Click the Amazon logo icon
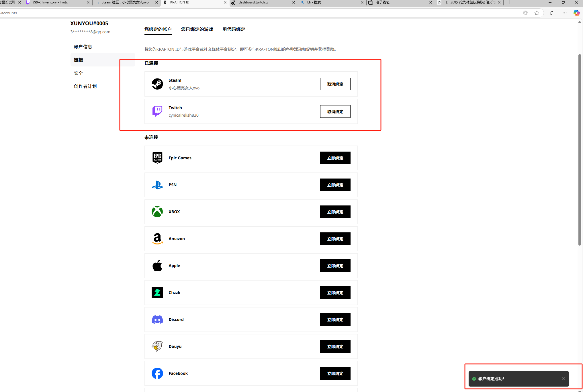This screenshot has width=583, height=392. point(157,239)
